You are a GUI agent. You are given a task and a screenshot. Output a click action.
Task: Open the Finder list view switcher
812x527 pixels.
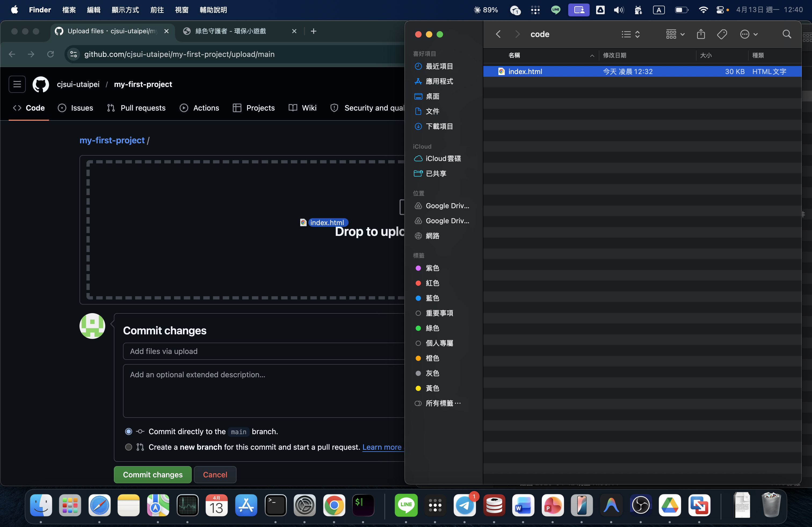point(630,34)
